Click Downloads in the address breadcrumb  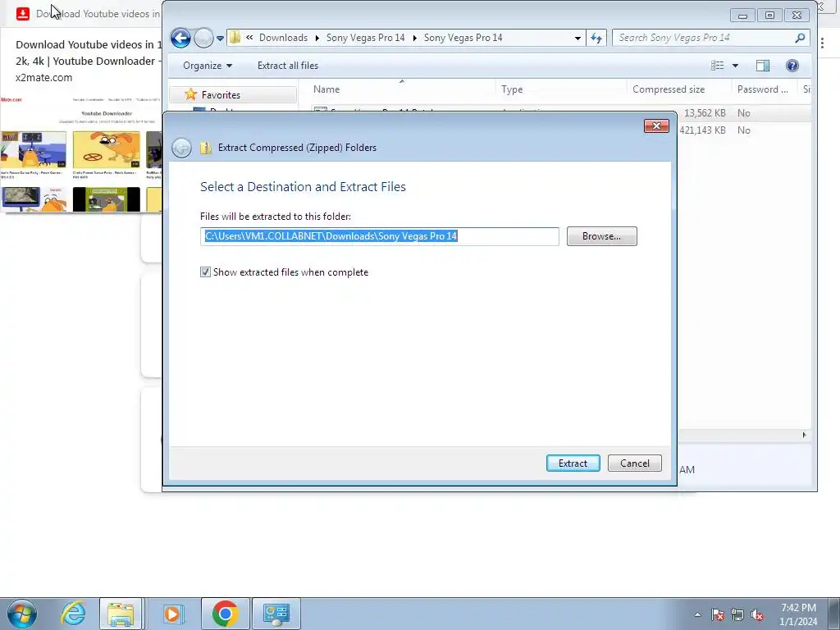(283, 38)
